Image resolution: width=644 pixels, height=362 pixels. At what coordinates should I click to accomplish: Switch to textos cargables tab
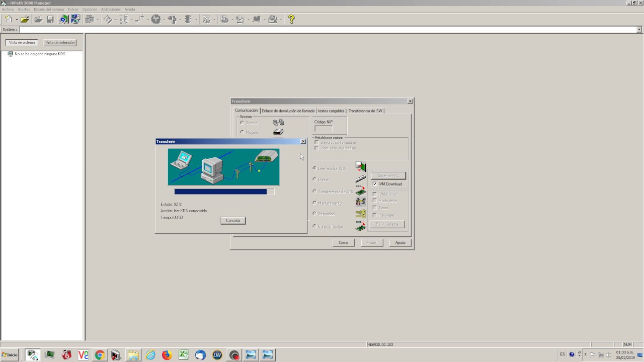(331, 111)
